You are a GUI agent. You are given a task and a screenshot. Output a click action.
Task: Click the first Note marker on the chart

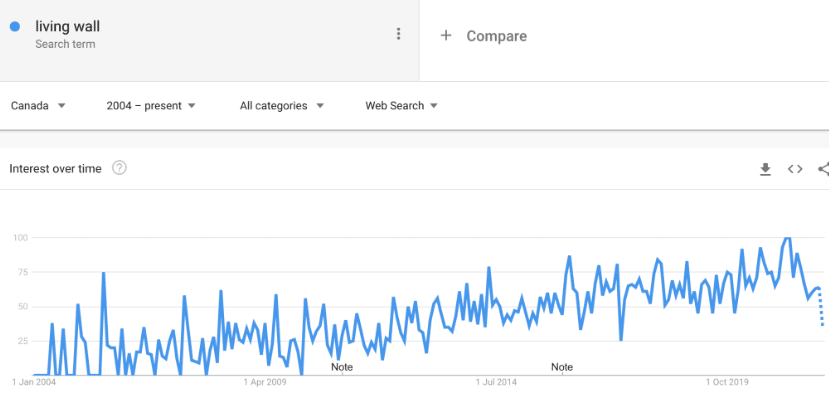[342, 367]
